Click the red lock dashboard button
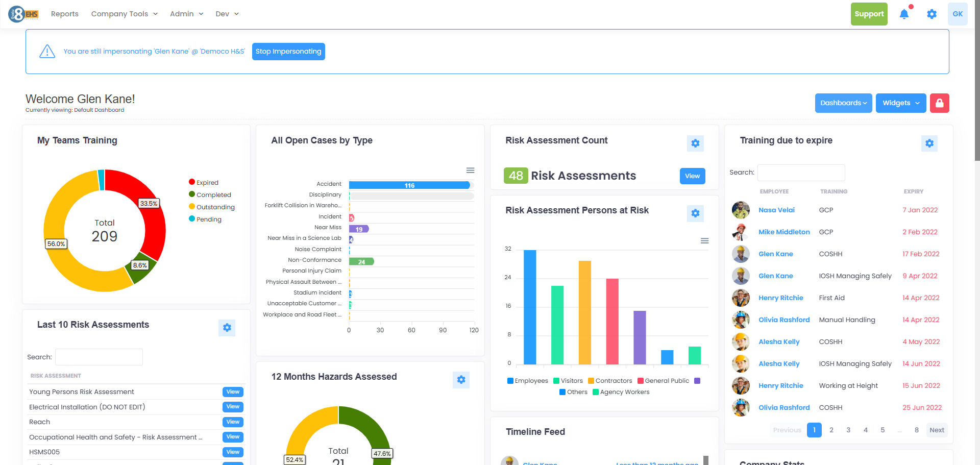The image size is (980, 465). (x=939, y=103)
